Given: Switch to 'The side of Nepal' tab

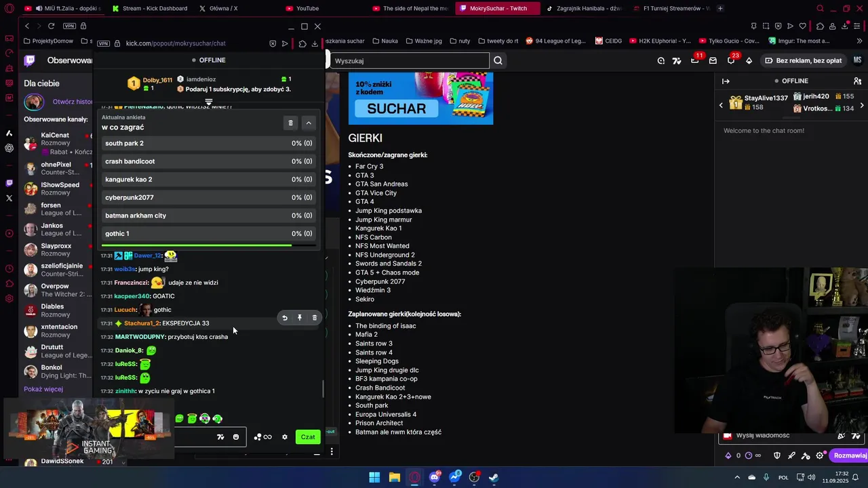Looking at the screenshot, I should [410, 8].
